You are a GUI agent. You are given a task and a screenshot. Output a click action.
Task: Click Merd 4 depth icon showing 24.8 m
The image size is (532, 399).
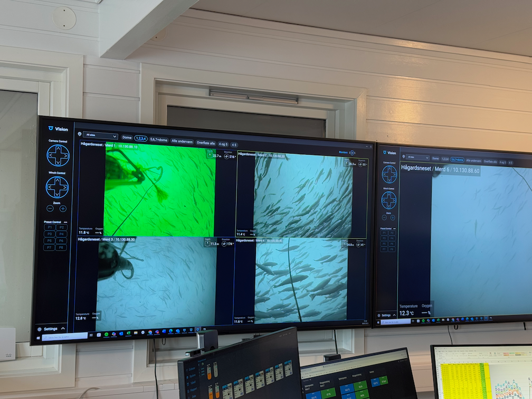pyautogui.click(x=344, y=244)
